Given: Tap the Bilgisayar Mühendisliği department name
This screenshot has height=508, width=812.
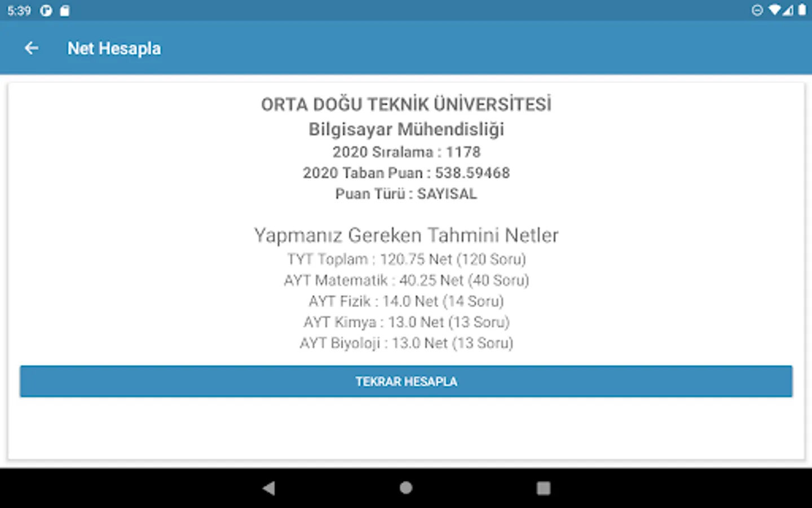Looking at the screenshot, I should click(x=406, y=129).
